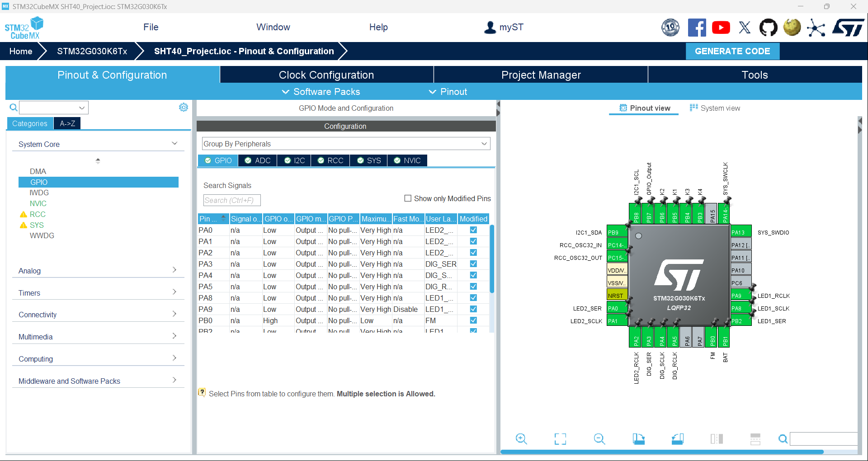Zoom out of the chip pinout
Viewport: 868px width, 461px height.
point(599,439)
